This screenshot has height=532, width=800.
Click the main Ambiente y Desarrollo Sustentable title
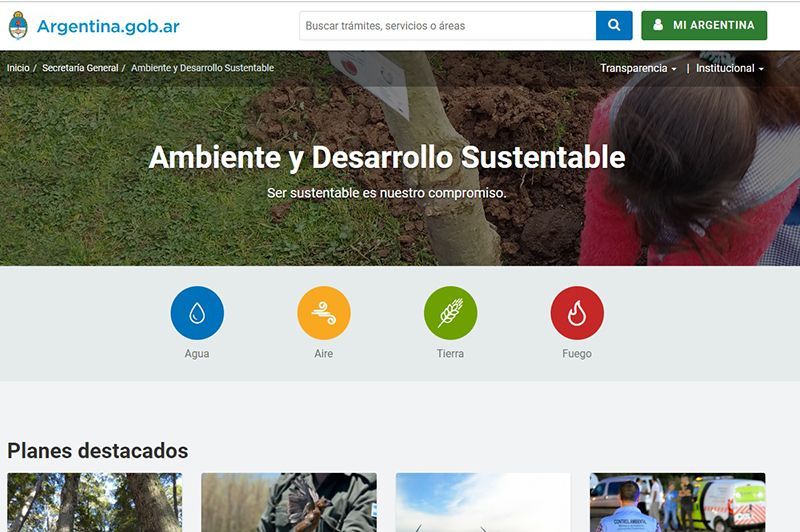[x=387, y=158]
